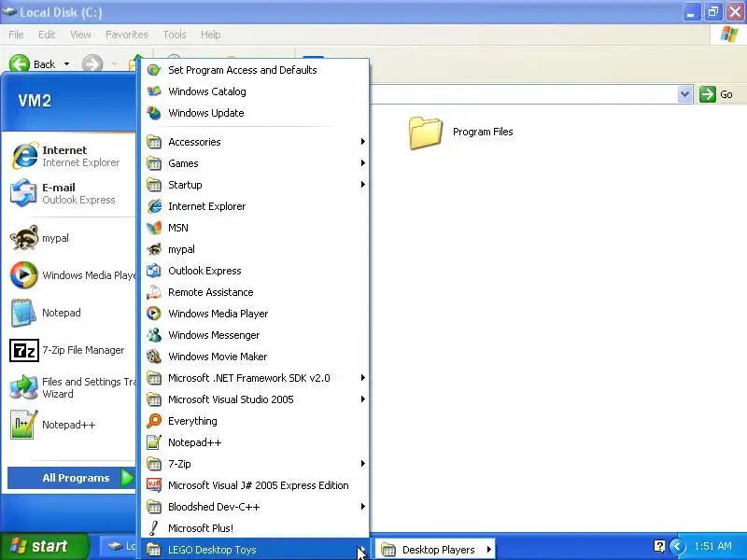The height and width of the screenshot is (560, 747).
Task: Open the Favorites menu
Action: [127, 35]
